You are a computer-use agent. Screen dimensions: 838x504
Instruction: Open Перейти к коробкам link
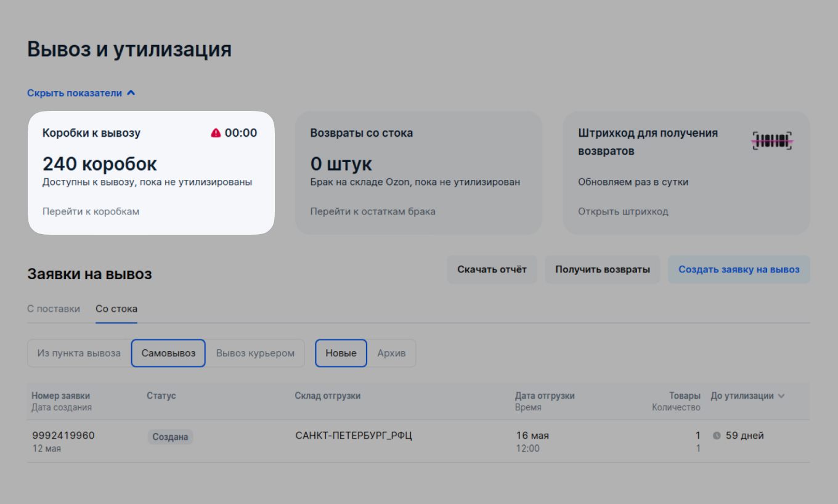click(x=90, y=211)
